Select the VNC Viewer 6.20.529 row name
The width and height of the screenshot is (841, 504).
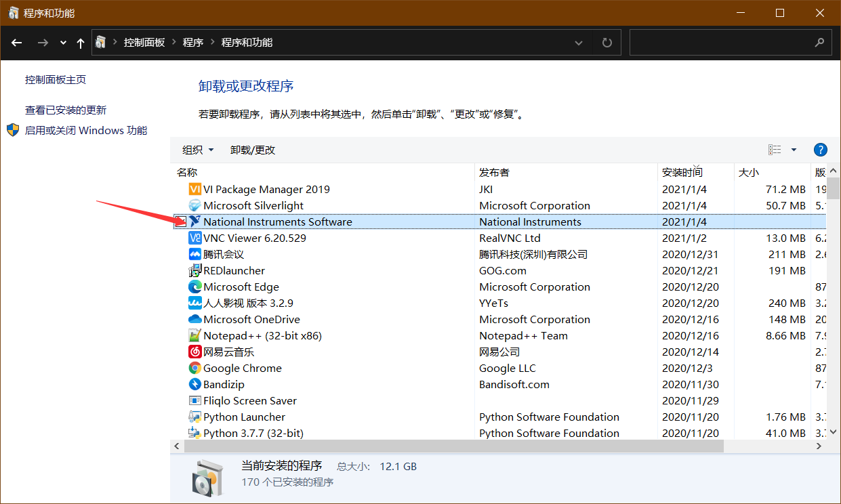point(255,238)
